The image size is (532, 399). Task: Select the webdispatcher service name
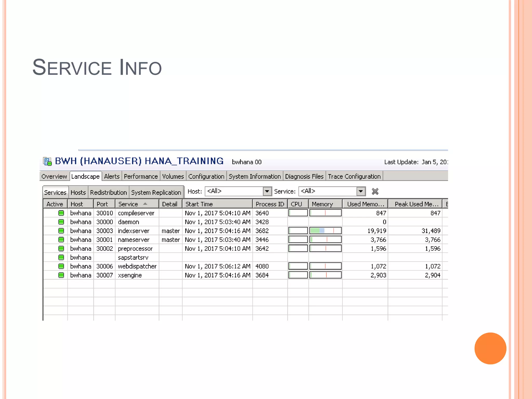tap(137, 266)
